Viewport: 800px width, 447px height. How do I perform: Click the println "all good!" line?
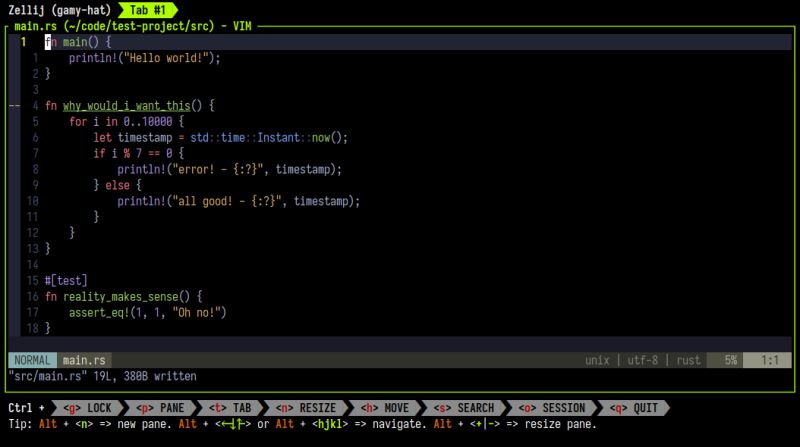click(x=238, y=201)
